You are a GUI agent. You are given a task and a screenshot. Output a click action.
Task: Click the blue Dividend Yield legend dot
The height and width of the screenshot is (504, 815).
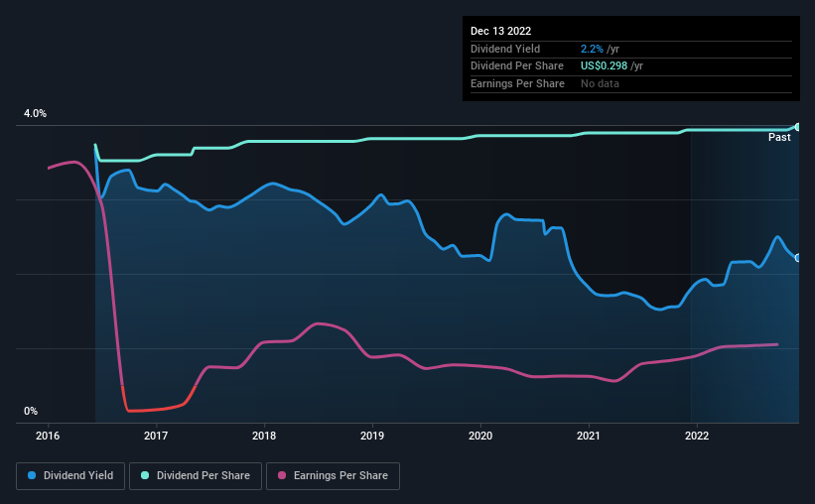[32, 475]
